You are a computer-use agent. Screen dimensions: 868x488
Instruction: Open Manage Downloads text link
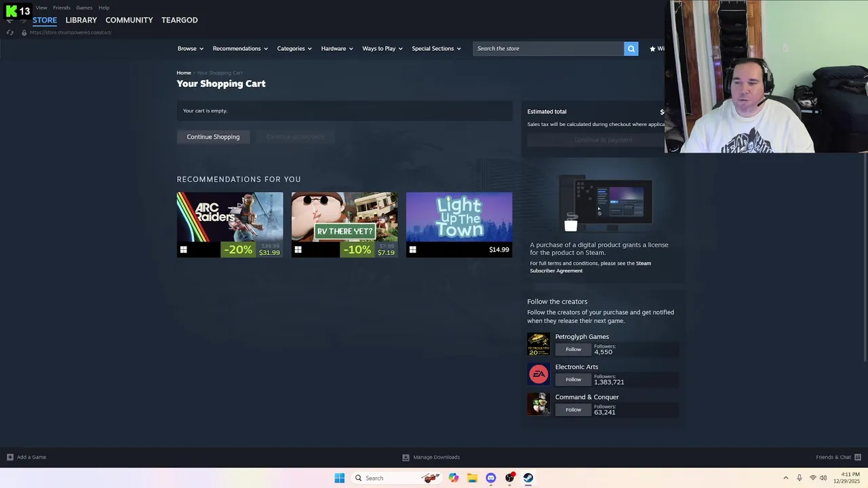click(x=437, y=457)
